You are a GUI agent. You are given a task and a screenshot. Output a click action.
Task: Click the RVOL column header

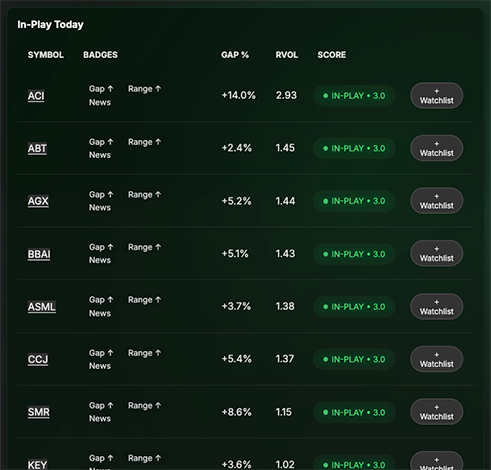point(287,55)
